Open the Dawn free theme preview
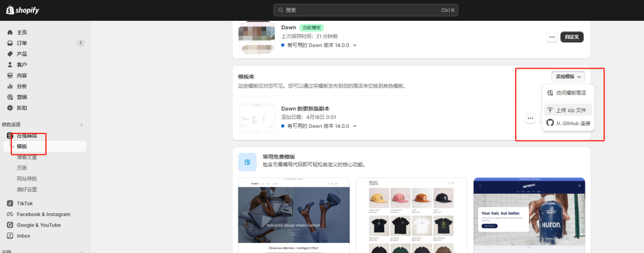Screen dimensions: 644x253 294,215
